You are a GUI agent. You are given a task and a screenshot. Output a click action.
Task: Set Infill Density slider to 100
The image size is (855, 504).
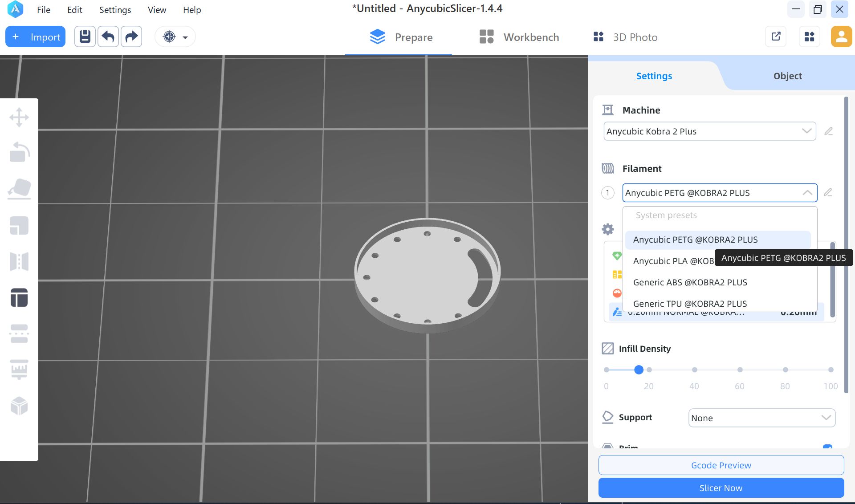tap(831, 370)
